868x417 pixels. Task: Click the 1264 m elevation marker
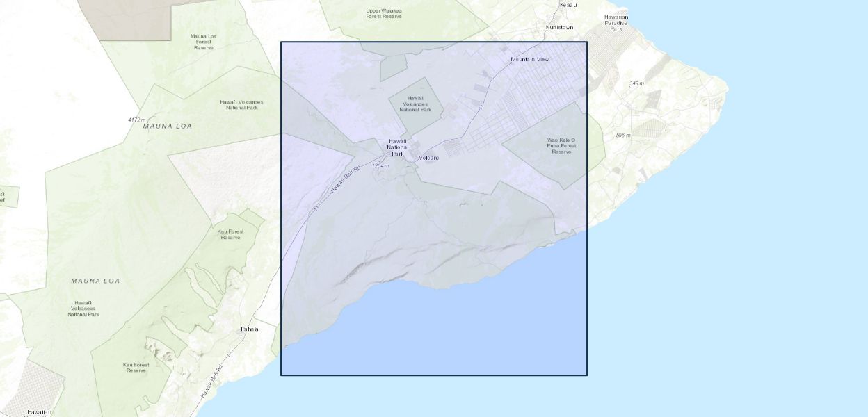point(380,165)
